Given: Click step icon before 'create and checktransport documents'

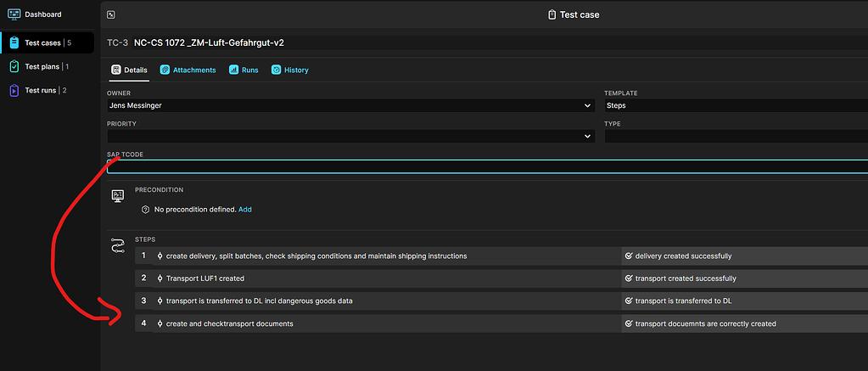Looking at the screenshot, I should point(160,323).
